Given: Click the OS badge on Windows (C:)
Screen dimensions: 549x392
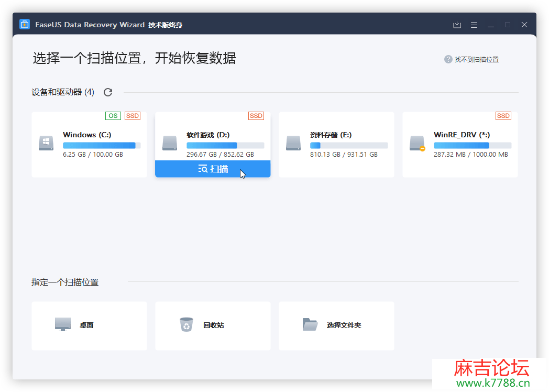Looking at the screenshot, I should coord(113,116).
